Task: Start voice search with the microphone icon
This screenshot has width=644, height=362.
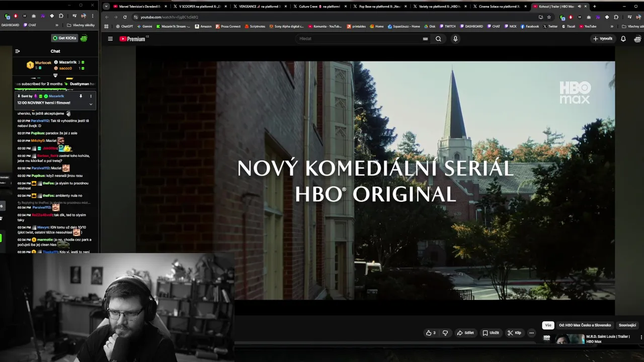Action: tap(455, 39)
